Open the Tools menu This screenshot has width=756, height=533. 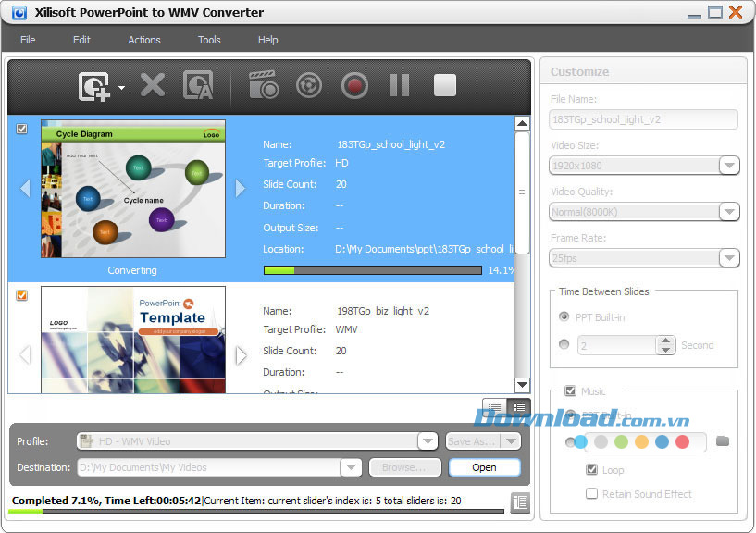208,40
